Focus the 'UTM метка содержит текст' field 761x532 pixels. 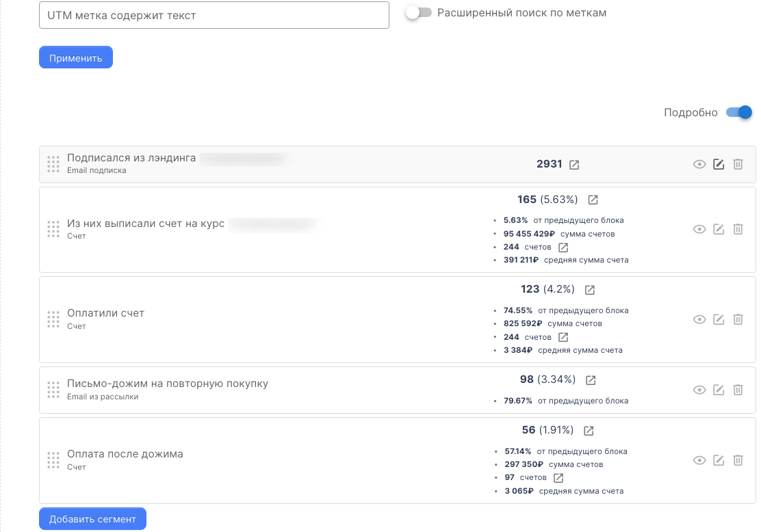pyautogui.click(x=214, y=15)
